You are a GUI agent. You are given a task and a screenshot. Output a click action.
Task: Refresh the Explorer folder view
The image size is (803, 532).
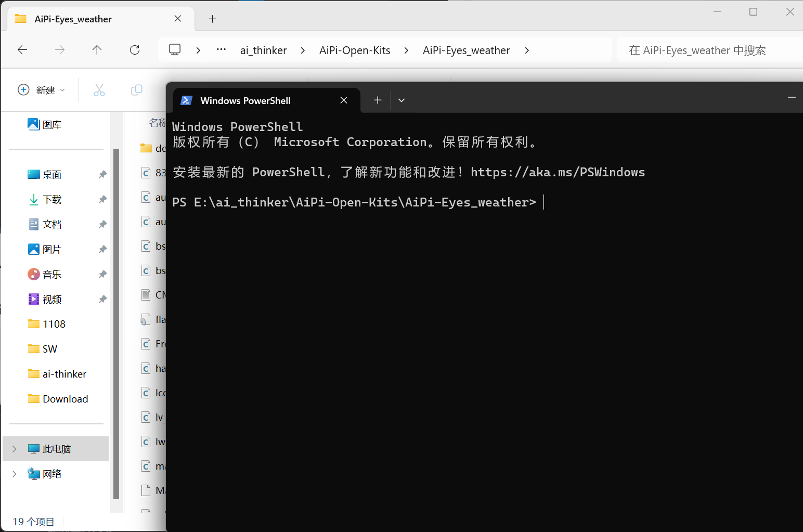click(x=135, y=50)
